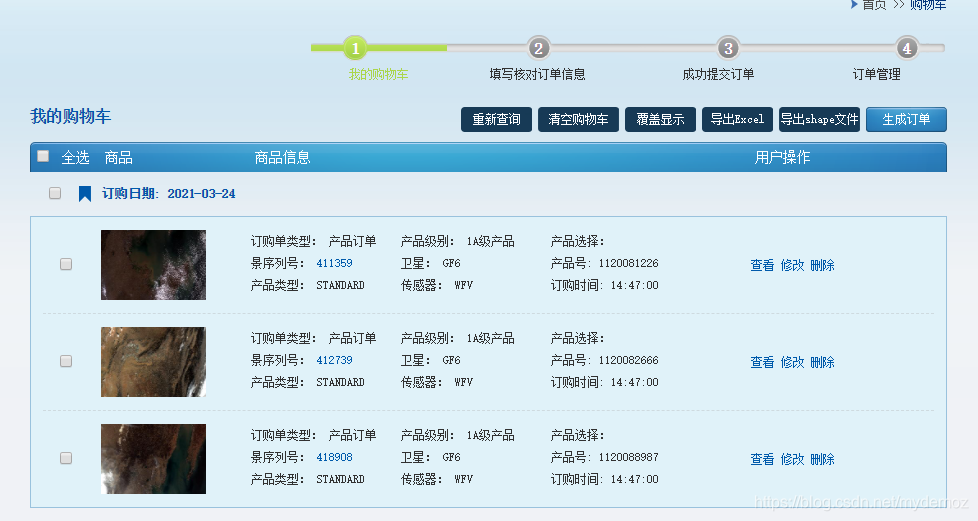The height and width of the screenshot is (521, 978).
Task: Click the 商品信息 column header
Action: pyautogui.click(x=283, y=157)
